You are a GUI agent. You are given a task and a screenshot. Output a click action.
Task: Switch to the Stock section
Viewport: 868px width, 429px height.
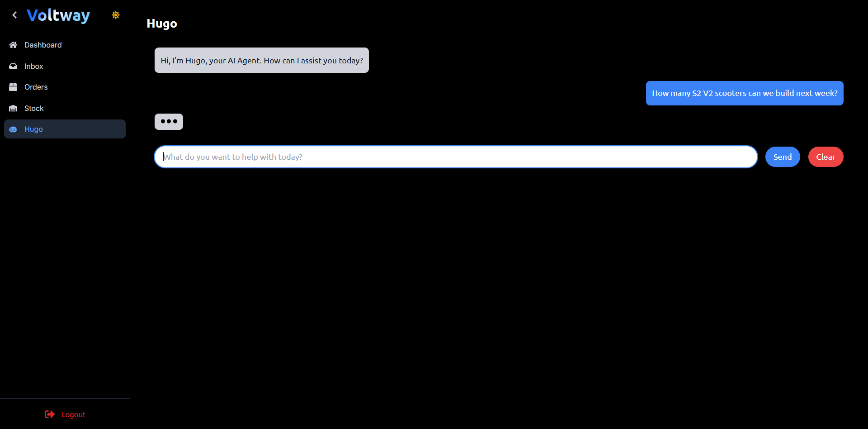coord(33,108)
